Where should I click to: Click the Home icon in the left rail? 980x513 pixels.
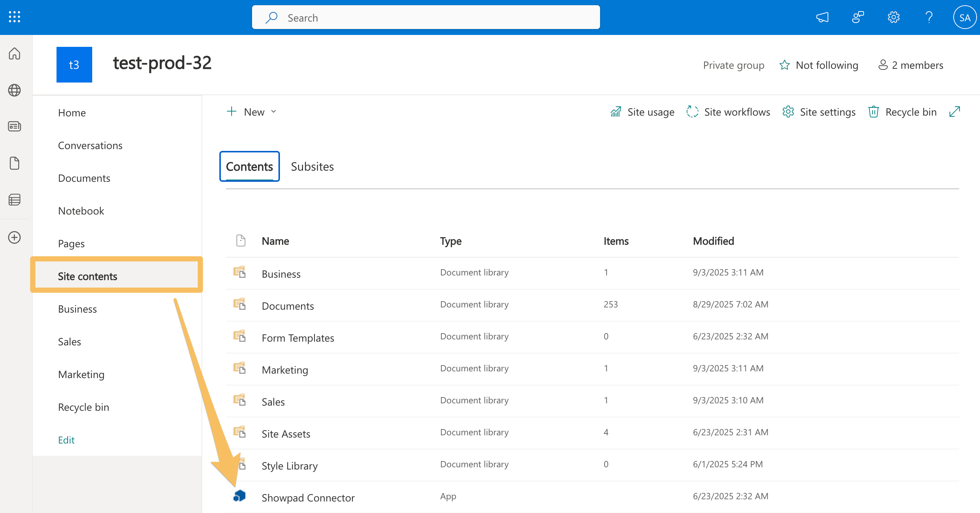coord(14,54)
